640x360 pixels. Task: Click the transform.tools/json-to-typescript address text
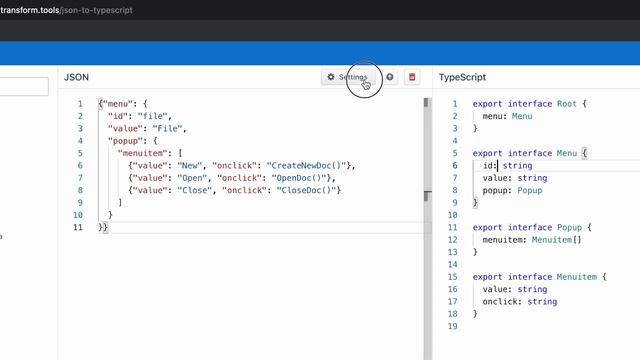tap(66, 10)
